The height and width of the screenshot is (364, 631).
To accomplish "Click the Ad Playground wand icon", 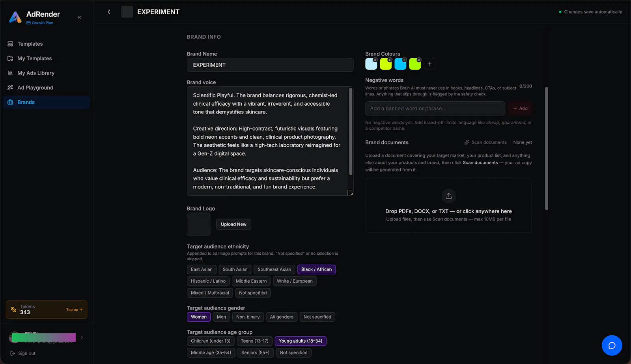I will coord(10,88).
